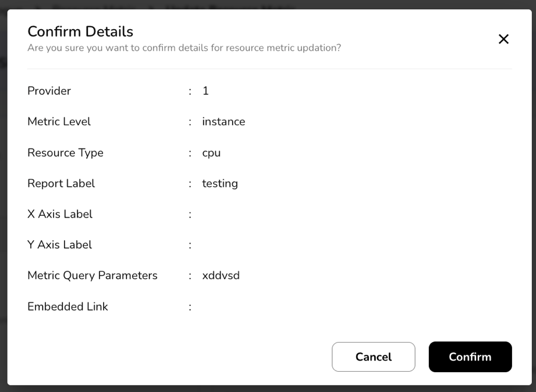Image resolution: width=536 pixels, height=392 pixels.
Task: Select the Provider field label
Action: 49,91
